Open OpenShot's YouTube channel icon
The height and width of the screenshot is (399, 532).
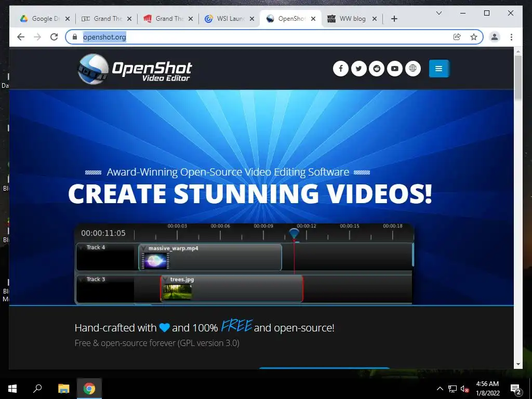(x=395, y=69)
